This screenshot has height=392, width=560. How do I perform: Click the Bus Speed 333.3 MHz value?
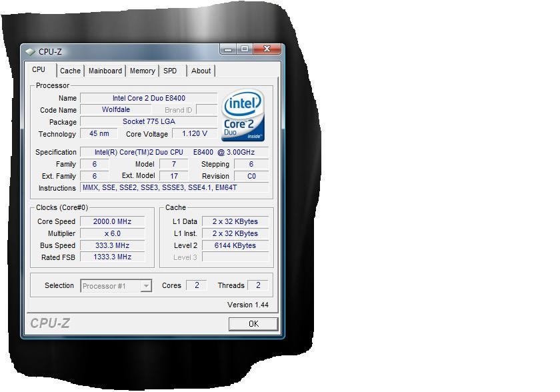click(112, 245)
